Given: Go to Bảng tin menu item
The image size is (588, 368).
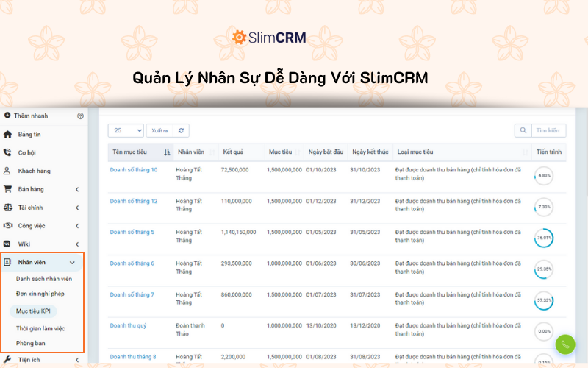Looking at the screenshot, I should pyautogui.click(x=29, y=134).
